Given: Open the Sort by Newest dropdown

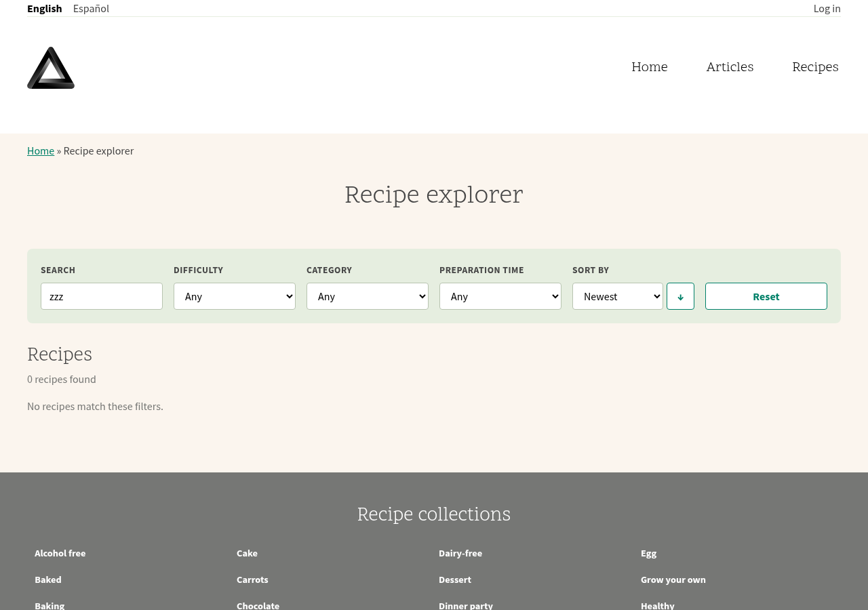Looking at the screenshot, I should 618,296.
